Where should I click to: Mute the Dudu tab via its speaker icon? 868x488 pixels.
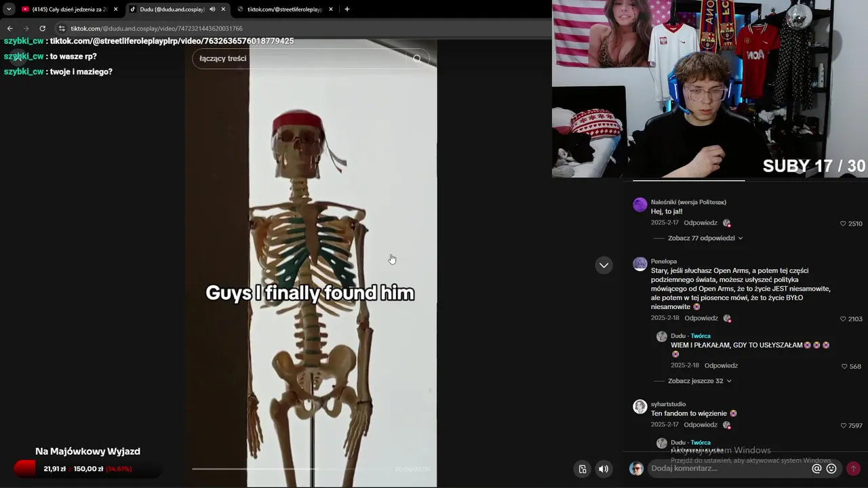coord(212,9)
